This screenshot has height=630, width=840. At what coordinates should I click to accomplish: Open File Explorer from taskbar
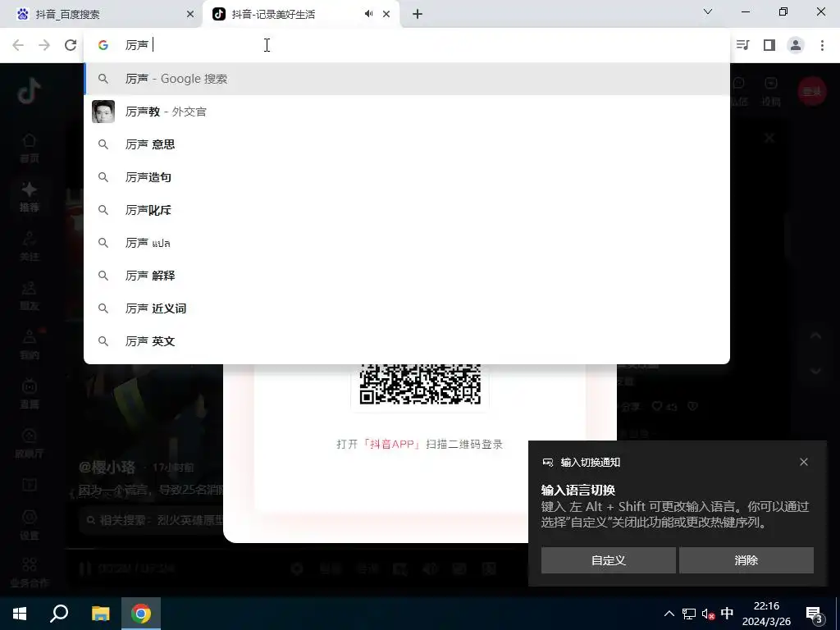[x=100, y=614]
